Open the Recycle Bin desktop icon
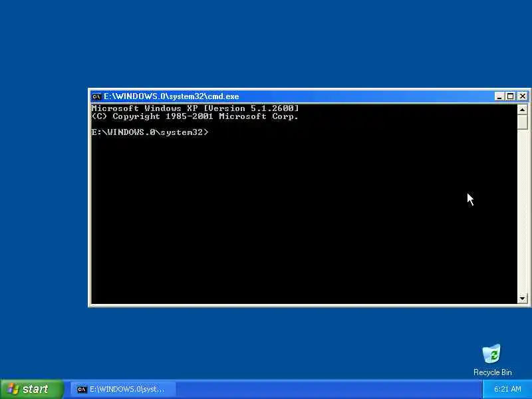The width and height of the screenshot is (532, 399). 492,360
